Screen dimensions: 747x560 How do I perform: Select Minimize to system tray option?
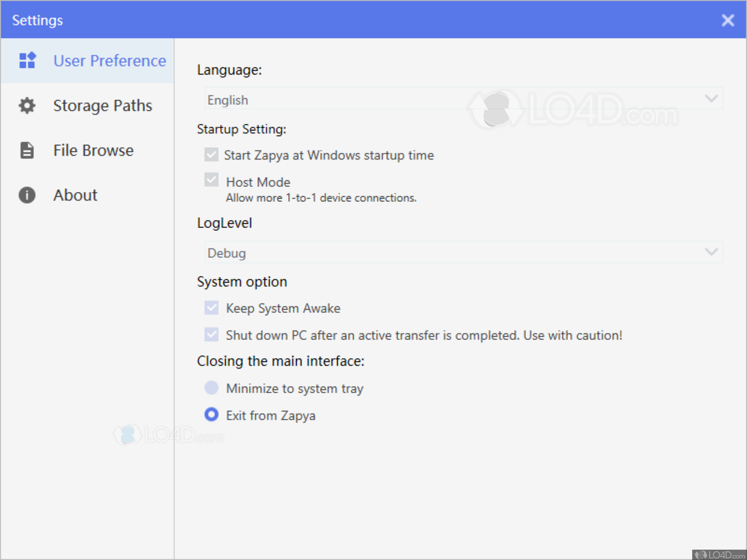(x=211, y=388)
